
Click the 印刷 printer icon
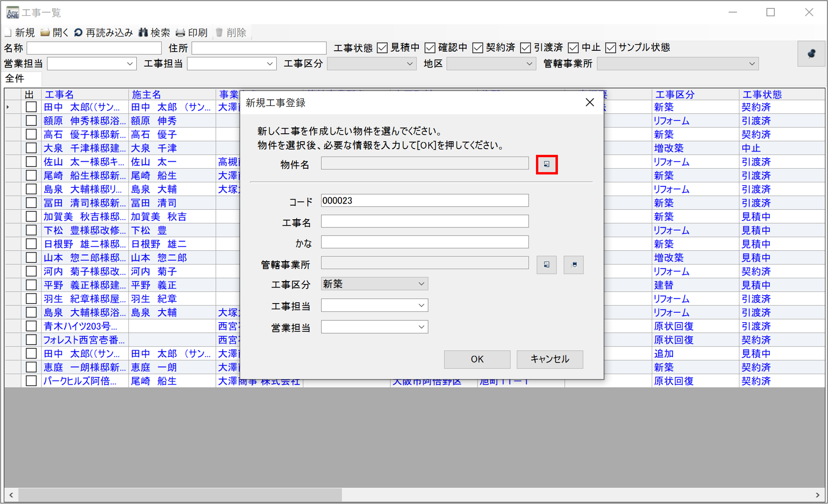click(x=181, y=33)
